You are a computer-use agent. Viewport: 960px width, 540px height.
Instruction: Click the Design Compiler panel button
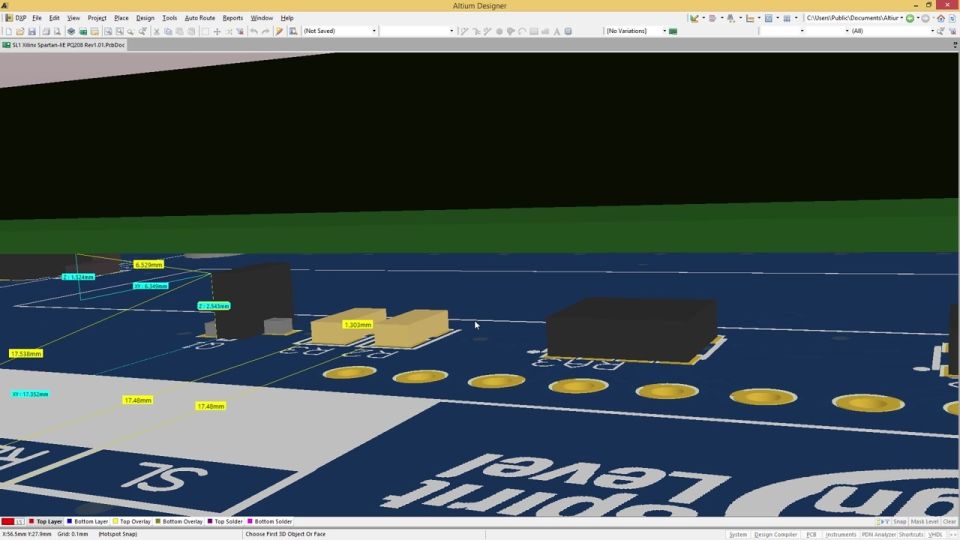(775, 534)
